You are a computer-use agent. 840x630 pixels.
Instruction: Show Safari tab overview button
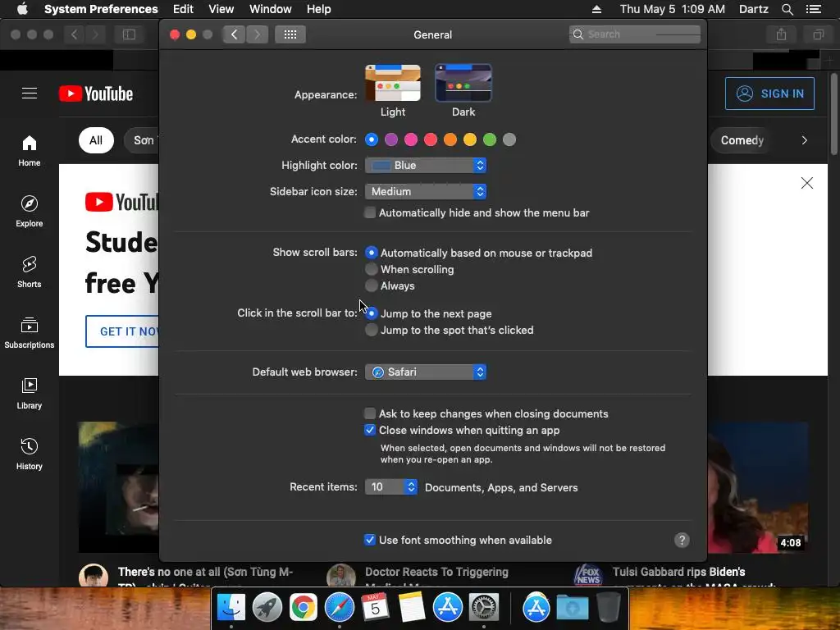[x=818, y=34]
